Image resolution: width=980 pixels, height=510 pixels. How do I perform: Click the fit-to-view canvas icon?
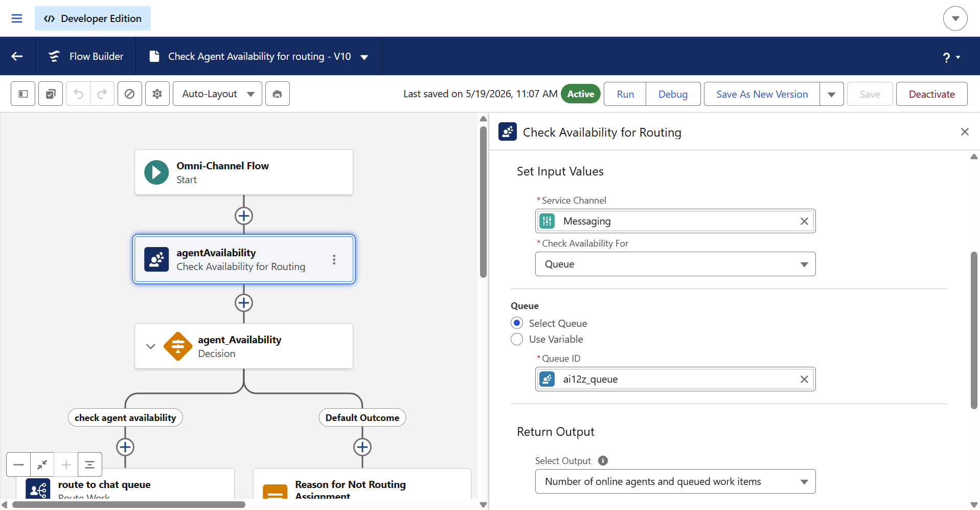[42, 464]
